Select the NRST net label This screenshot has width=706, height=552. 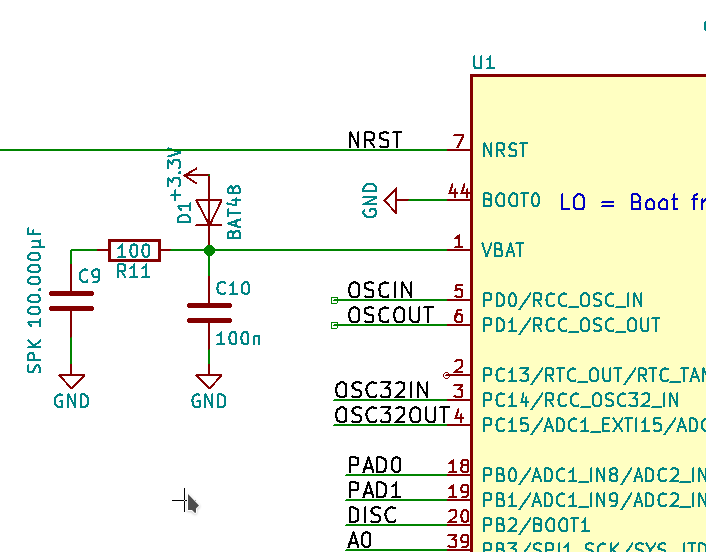[375, 140]
